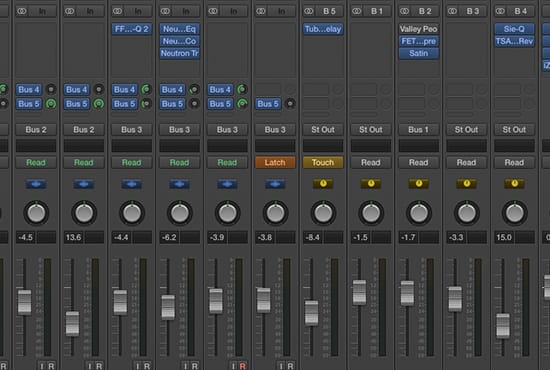Screen dimensions: 550x370
Task: Open the Bus 1 output slot menu
Action: (x=418, y=130)
